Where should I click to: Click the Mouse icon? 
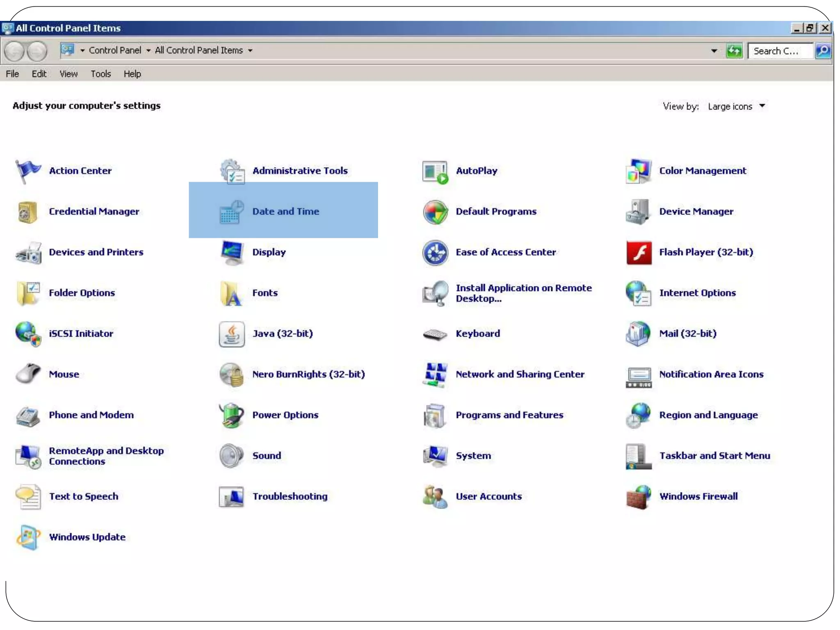pyautogui.click(x=28, y=374)
